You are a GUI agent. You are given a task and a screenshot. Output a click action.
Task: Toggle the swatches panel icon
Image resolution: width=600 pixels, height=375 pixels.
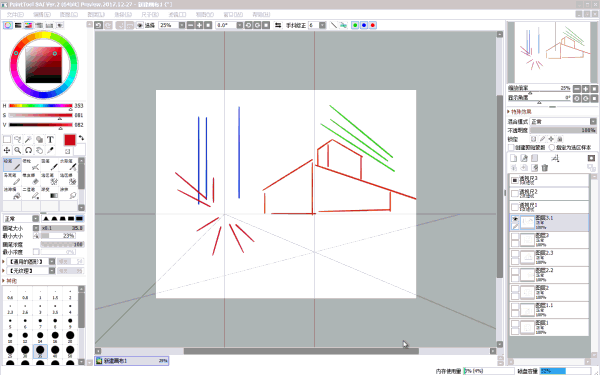[x=49, y=25]
